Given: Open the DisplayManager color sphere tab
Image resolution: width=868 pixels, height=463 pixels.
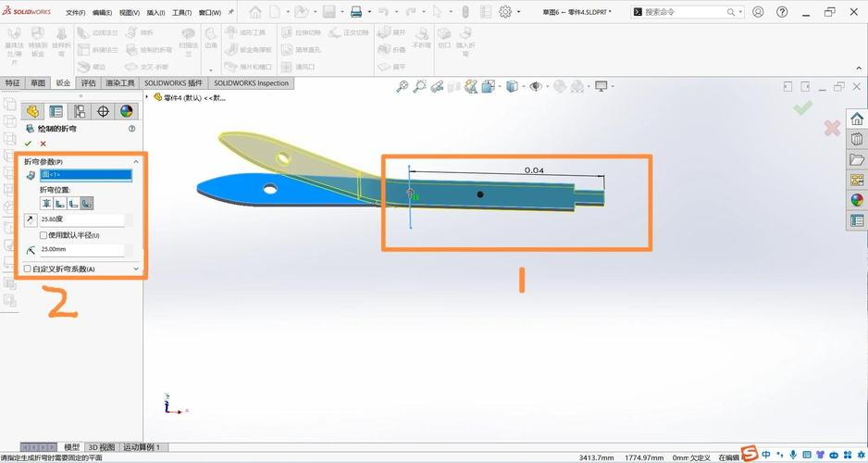Looking at the screenshot, I should pyautogui.click(x=127, y=111).
